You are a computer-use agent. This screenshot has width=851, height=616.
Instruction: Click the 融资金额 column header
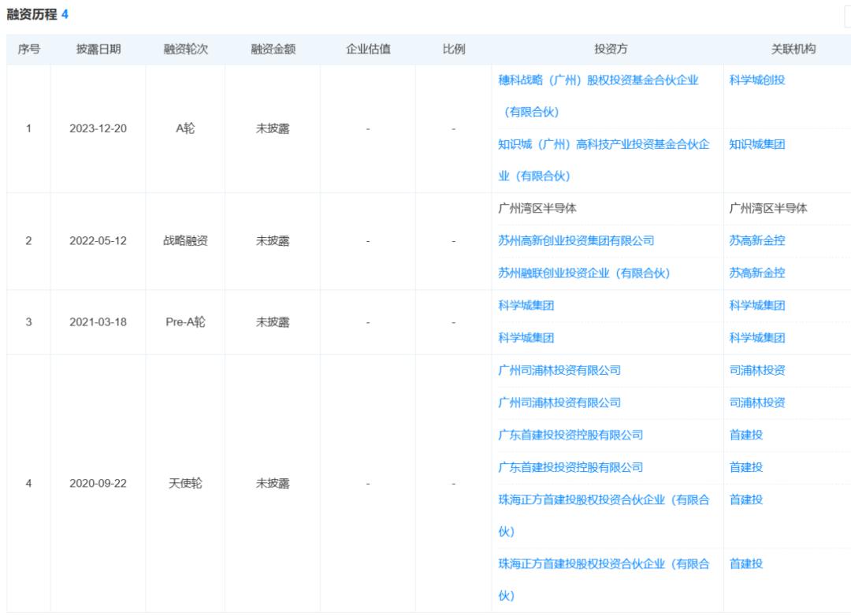[x=273, y=50]
